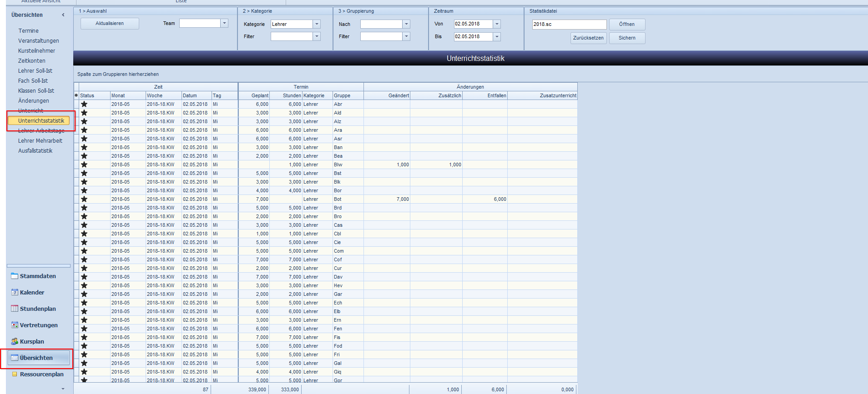Open the Von date picker dropdown
Screen dimensions: 868x394
tap(497, 24)
